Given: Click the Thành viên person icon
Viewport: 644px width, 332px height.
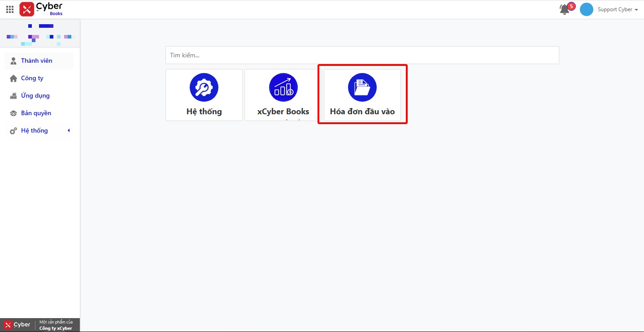Looking at the screenshot, I should pos(13,60).
